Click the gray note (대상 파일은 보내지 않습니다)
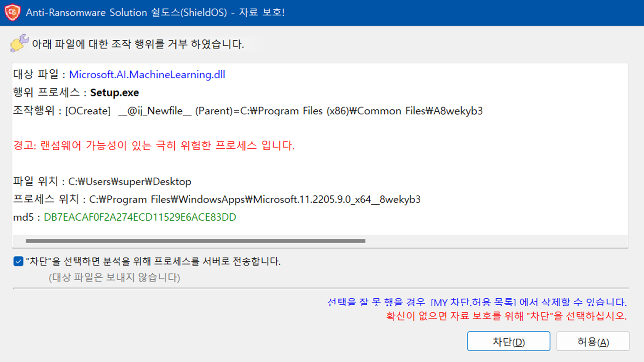The width and height of the screenshot is (644, 362). point(114,278)
